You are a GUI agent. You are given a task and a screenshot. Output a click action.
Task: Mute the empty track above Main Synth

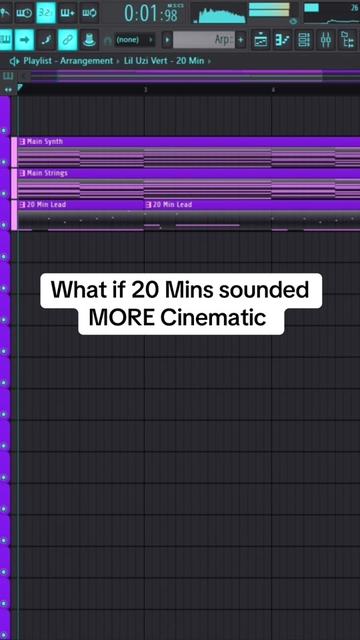click(4, 131)
